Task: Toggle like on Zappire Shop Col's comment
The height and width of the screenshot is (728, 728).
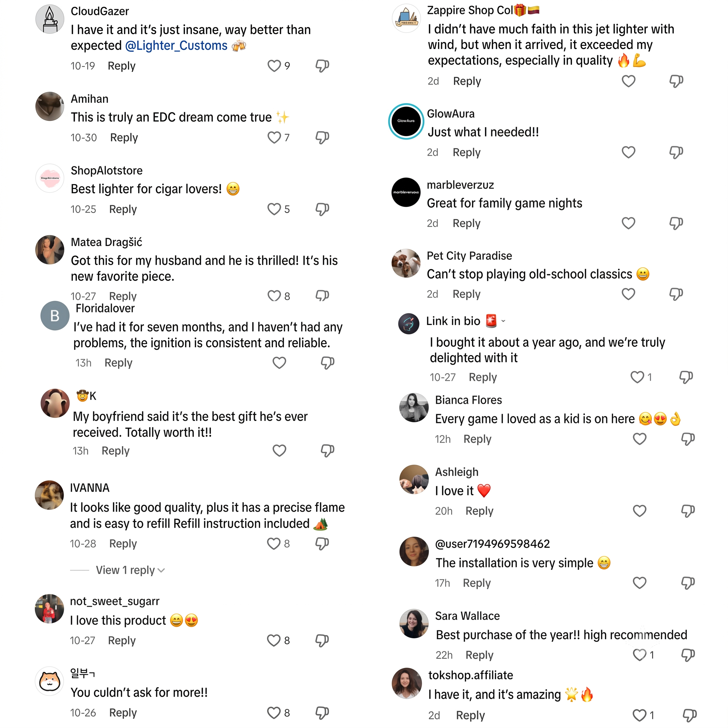Action: click(x=628, y=81)
